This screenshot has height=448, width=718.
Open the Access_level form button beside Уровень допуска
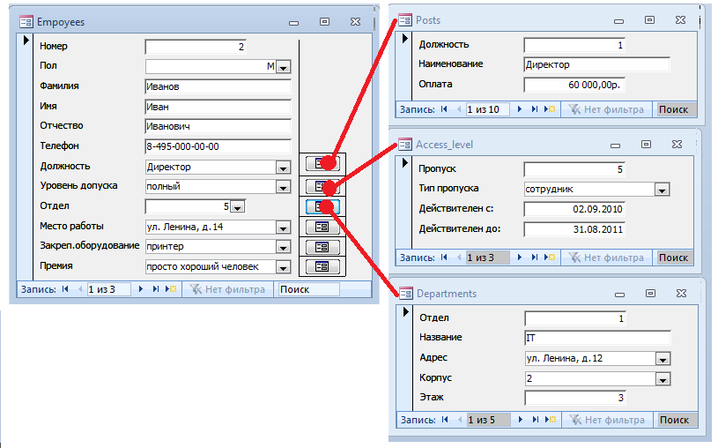coord(322,186)
